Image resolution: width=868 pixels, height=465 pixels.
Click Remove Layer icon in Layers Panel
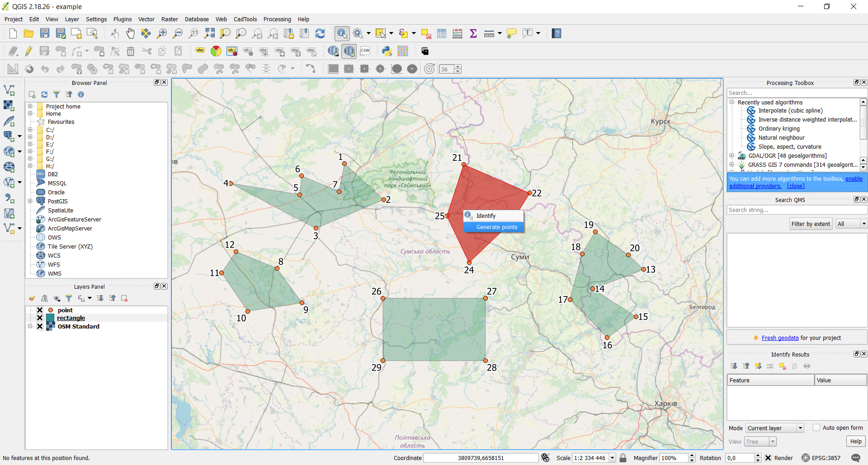pyautogui.click(x=124, y=298)
